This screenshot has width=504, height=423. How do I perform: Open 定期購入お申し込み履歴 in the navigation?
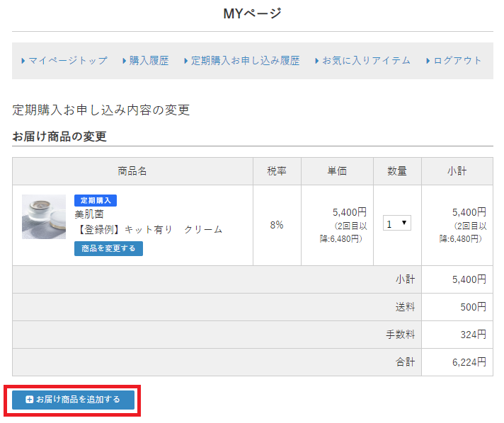click(245, 61)
